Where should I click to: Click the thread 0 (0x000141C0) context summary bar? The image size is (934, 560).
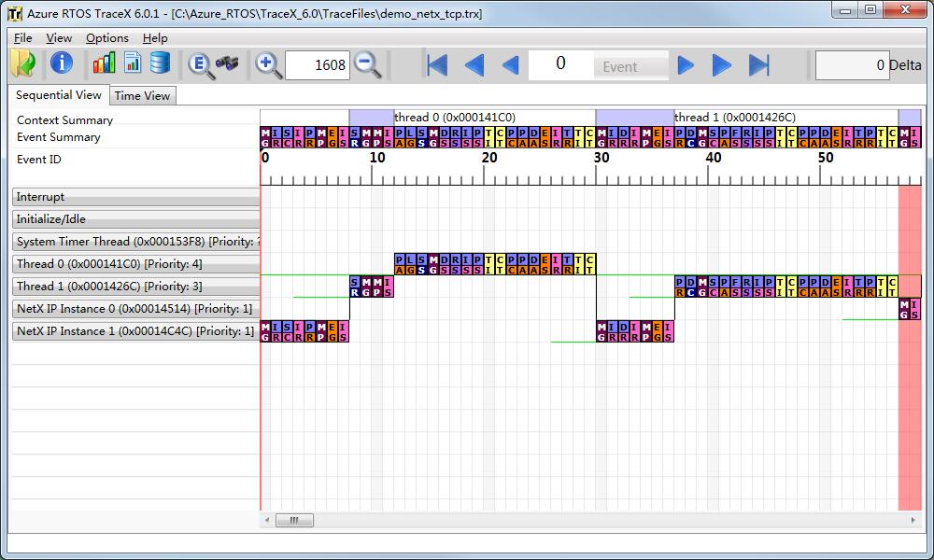[494, 118]
